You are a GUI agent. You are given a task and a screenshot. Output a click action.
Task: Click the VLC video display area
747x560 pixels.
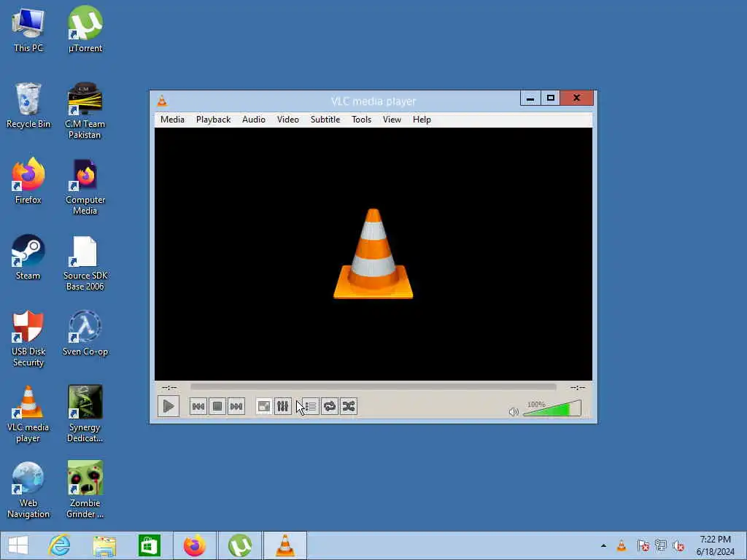[373, 254]
